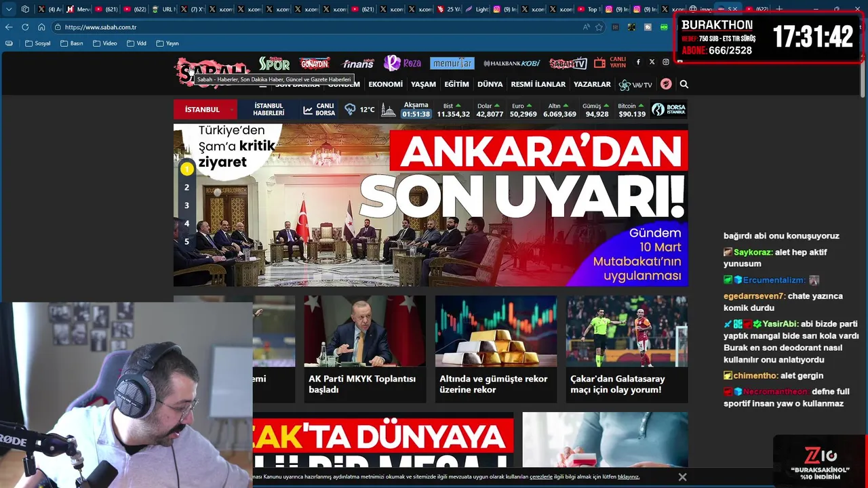
Task: Open the VAV TV logo link
Action: [635, 85]
